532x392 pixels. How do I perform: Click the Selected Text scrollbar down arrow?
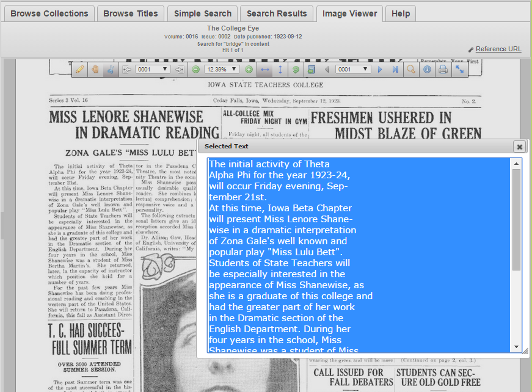516,347
